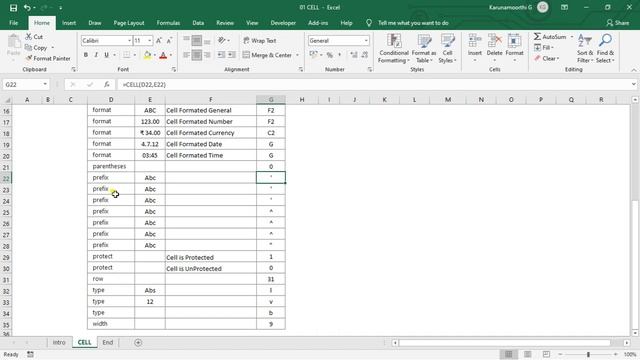The width and height of the screenshot is (640, 360).
Task: Click the Save icon in quick access toolbar
Action: tap(13, 8)
